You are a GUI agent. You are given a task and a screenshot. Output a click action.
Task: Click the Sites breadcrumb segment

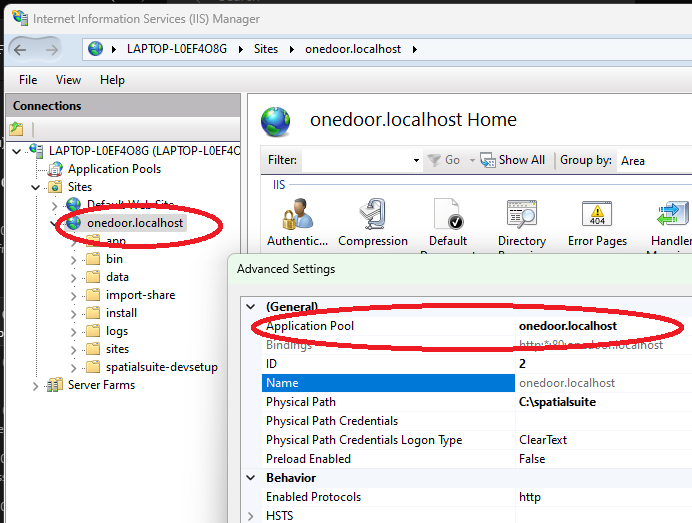tap(266, 49)
